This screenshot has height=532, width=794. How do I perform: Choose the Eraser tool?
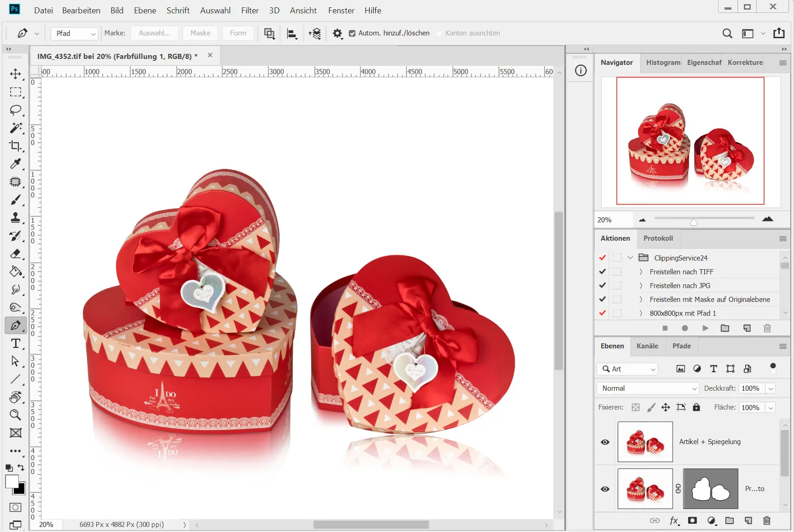click(x=15, y=254)
